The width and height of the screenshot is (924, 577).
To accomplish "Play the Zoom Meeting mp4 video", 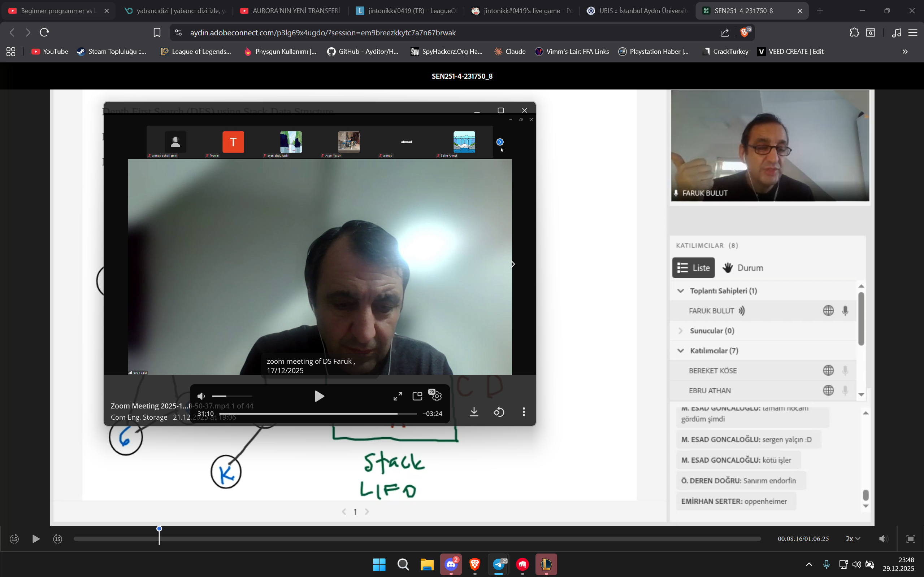I will pos(319,396).
